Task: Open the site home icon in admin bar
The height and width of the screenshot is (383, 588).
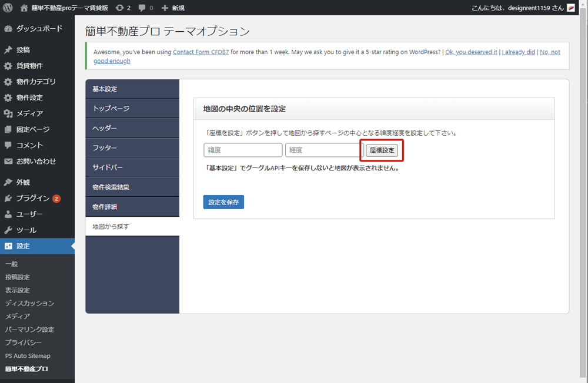Action: click(x=24, y=8)
